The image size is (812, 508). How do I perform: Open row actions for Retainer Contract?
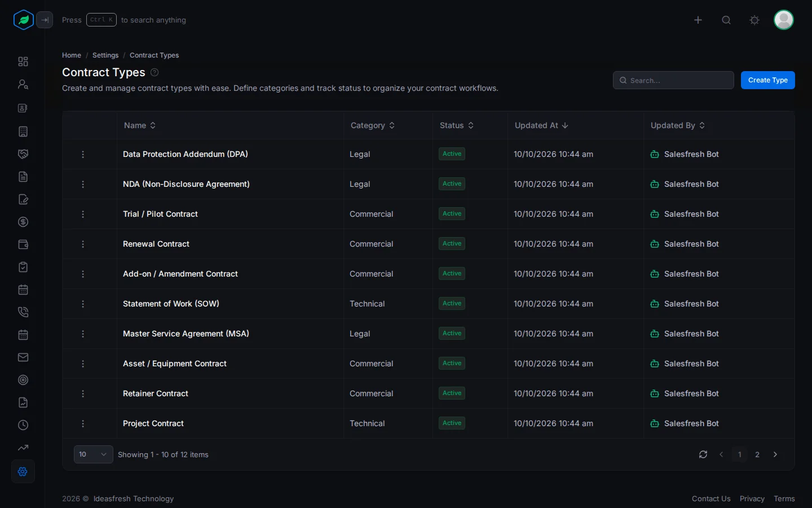coord(83,393)
